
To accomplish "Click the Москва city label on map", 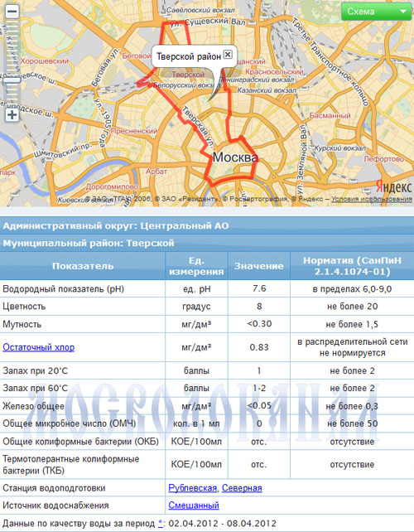I will pyautogui.click(x=235, y=157).
